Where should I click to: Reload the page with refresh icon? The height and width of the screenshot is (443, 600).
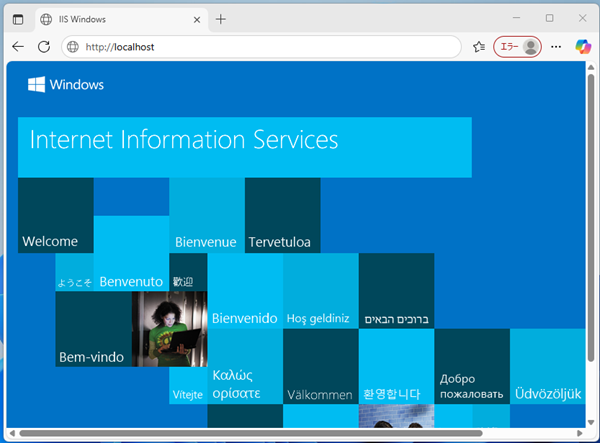click(44, 47)
